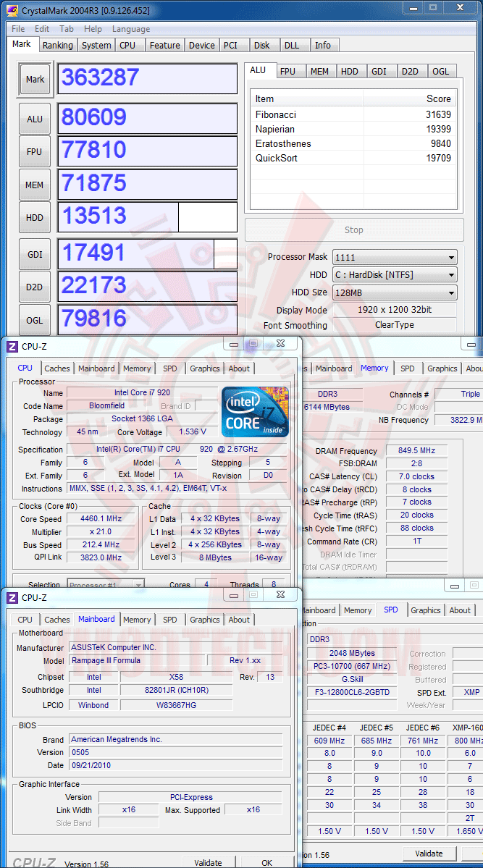The width and height of the screenshot is (483, 868).
Task: Select the OGL results tab
Action: 441,72
